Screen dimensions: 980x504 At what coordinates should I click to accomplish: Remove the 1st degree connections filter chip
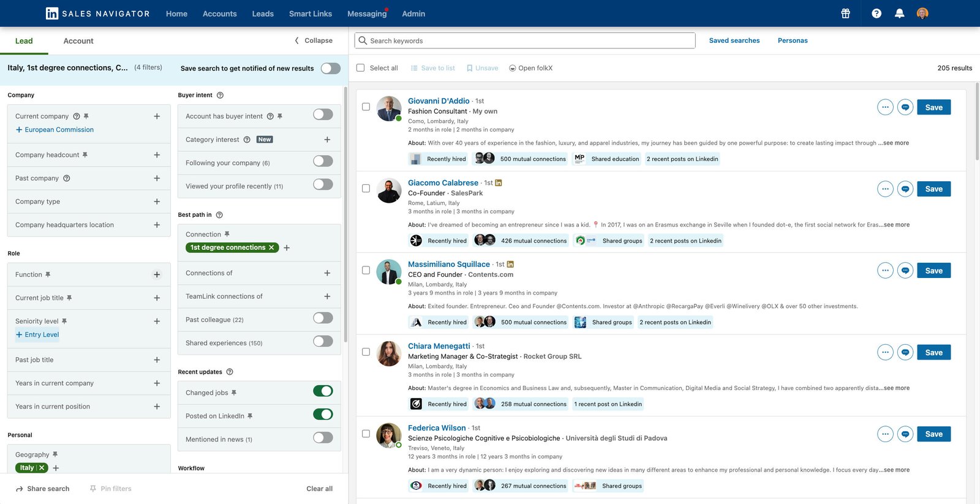(x=271, y=247)
